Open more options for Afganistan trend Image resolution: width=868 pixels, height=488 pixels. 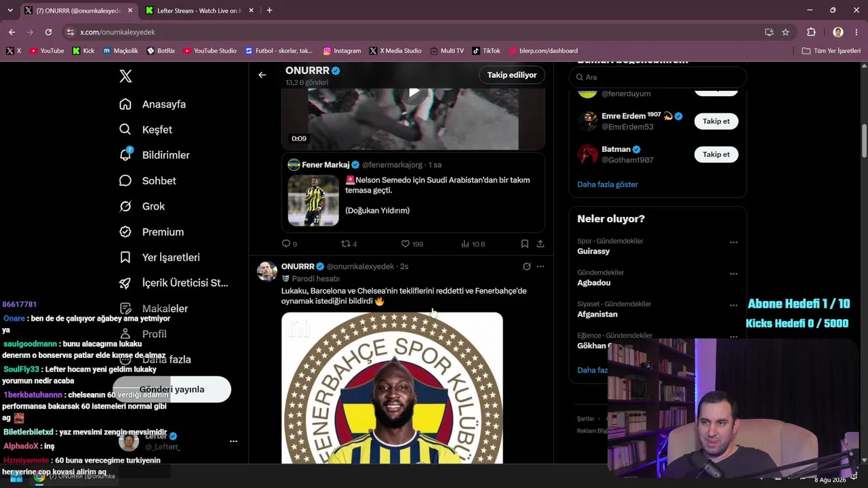tap(733, 306)
